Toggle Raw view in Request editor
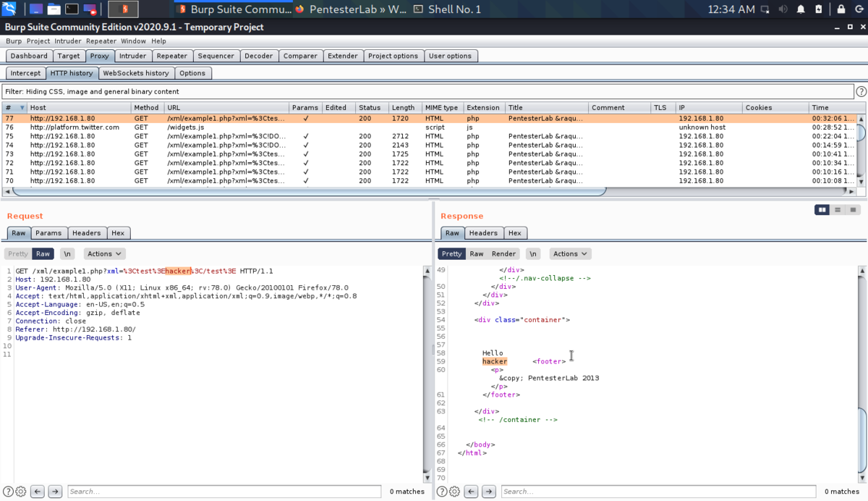This screenshot has height=501, width=868. click(43, 254)
